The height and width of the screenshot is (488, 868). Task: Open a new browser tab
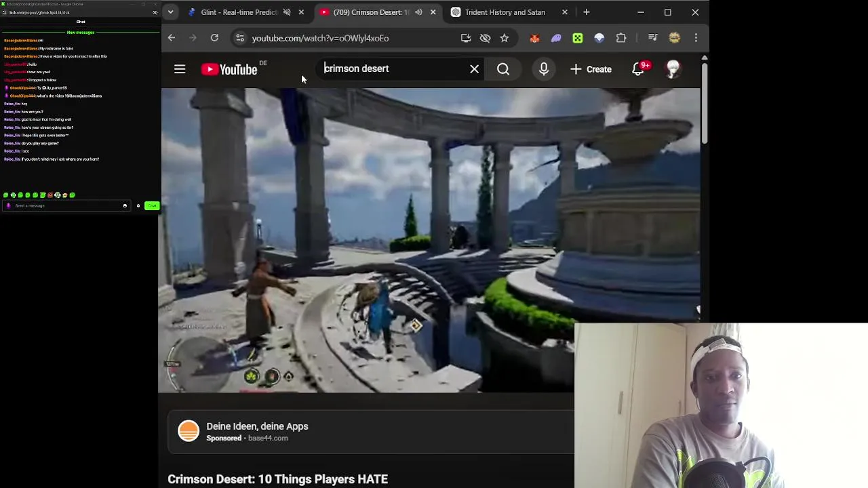tap(587, 12)
